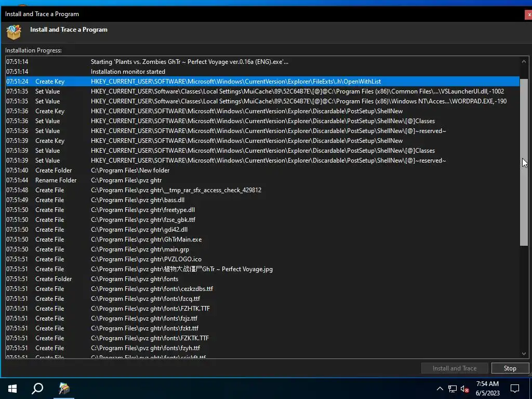
Task: Select the Create Folder 'pvz ghtr\fonts' row
Action: click(262, 278)
